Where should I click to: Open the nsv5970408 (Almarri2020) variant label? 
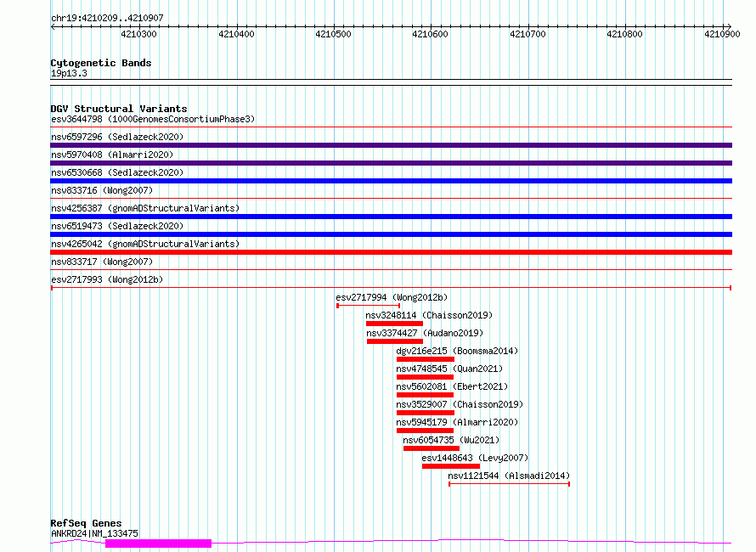[x=112, y=155]
